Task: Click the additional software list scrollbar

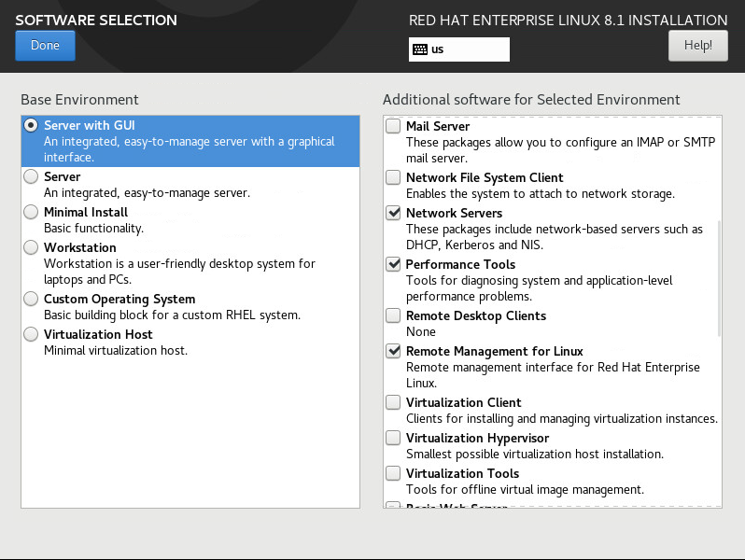Action: click(719, 278)
